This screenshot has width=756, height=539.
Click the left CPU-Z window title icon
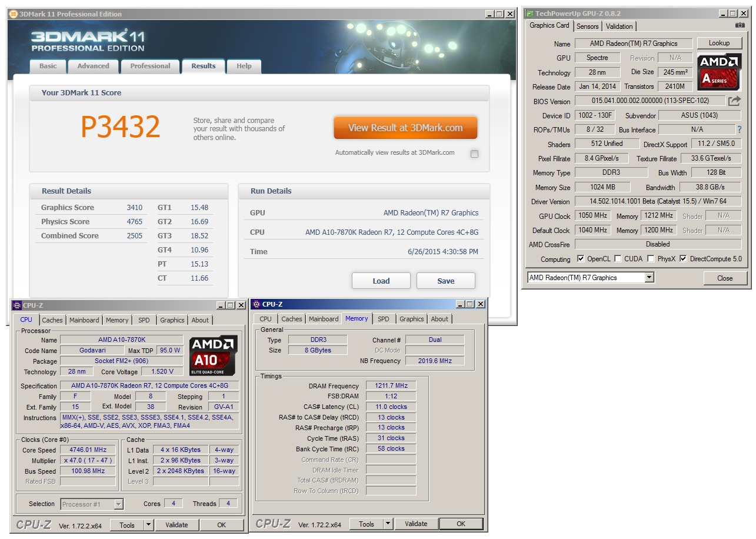click(x=17, y=305)
